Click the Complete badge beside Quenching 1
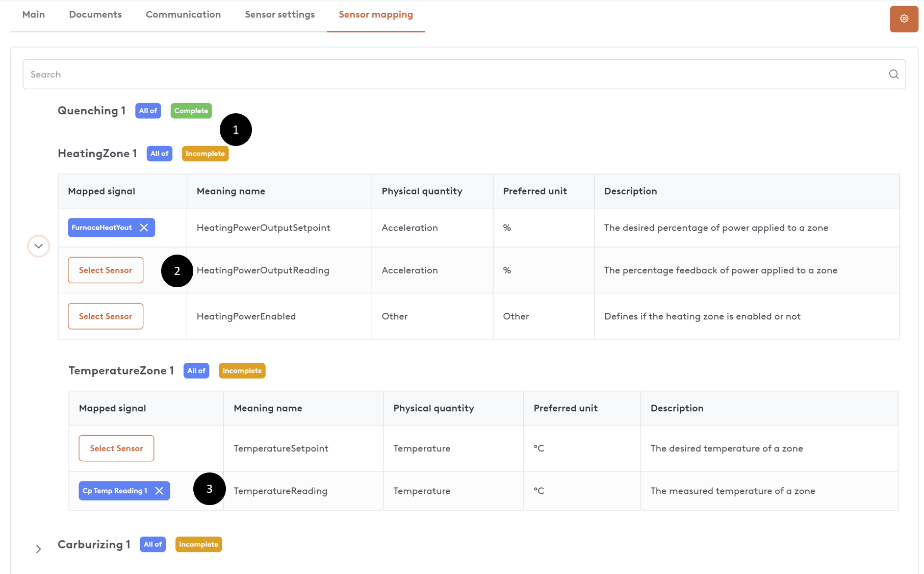The height and width of the screenshot is (574, 924). click(191, 111)
